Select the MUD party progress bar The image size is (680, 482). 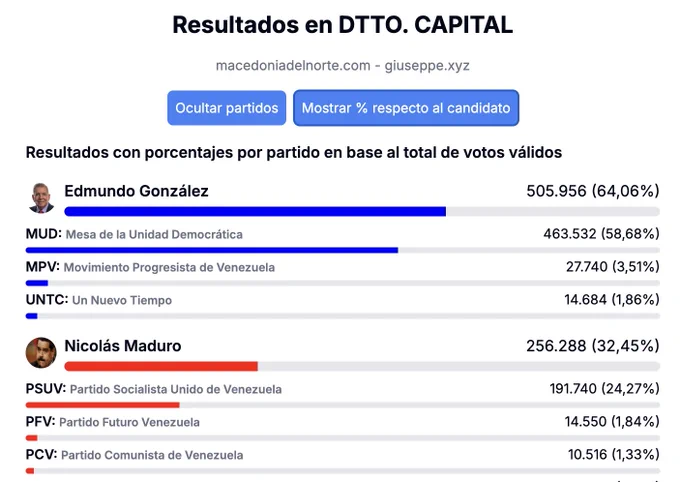(343, 250)
